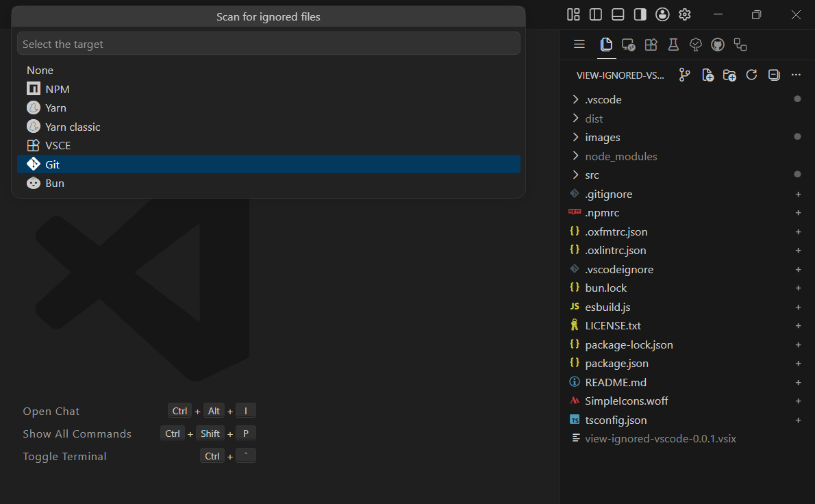This screenshot has width=815, height=504.
Task: Click the plus badge beside package.json
Action: tap(798, 364)
